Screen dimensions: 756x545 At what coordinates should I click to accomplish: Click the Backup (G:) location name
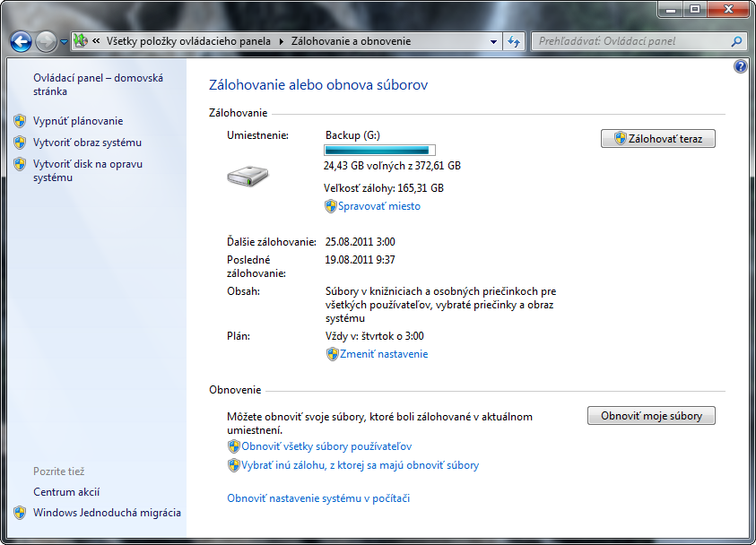(x=353, y=135)
